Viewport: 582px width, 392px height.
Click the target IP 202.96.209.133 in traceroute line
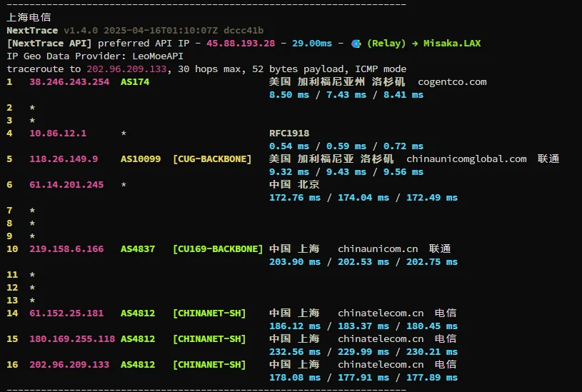tap(126, 69)
